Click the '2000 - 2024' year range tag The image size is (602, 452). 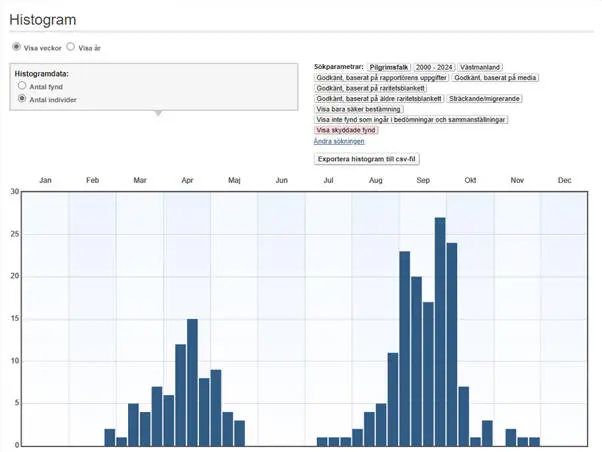[441, 66]
